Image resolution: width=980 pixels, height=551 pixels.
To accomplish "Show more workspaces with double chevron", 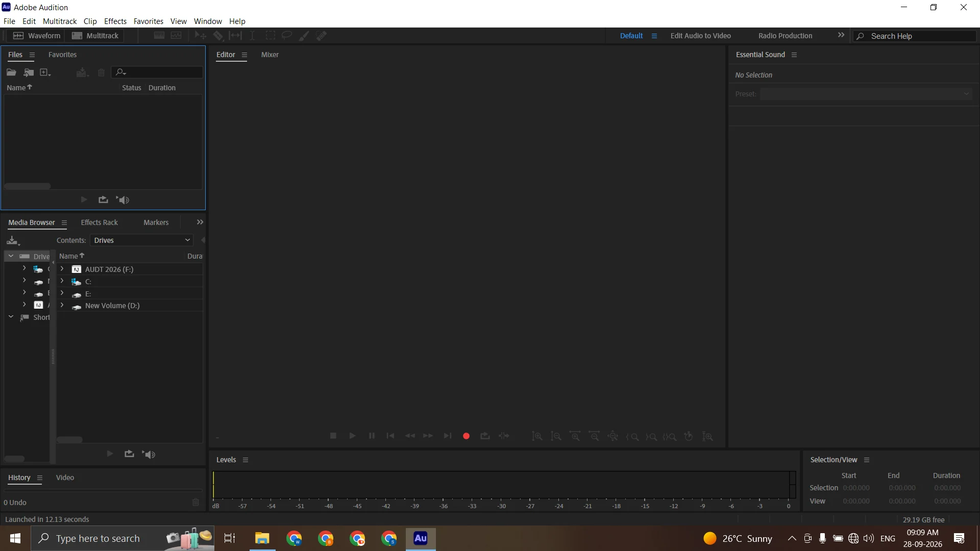I will 841,35.
